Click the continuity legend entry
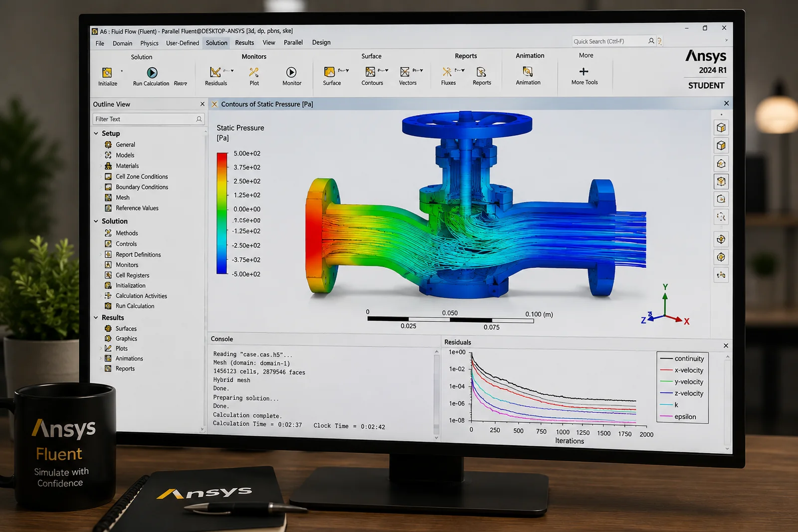Viewport: 798px width, 532px height. coord(682,358)
